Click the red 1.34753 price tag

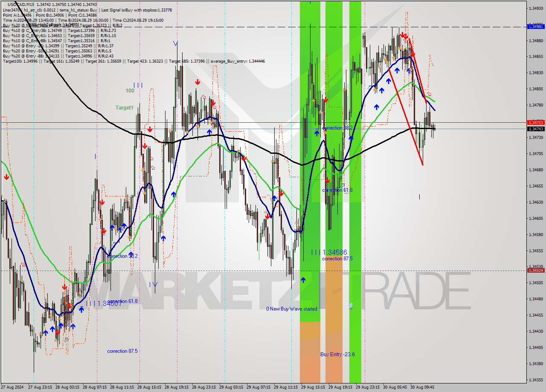coord(536,122)
